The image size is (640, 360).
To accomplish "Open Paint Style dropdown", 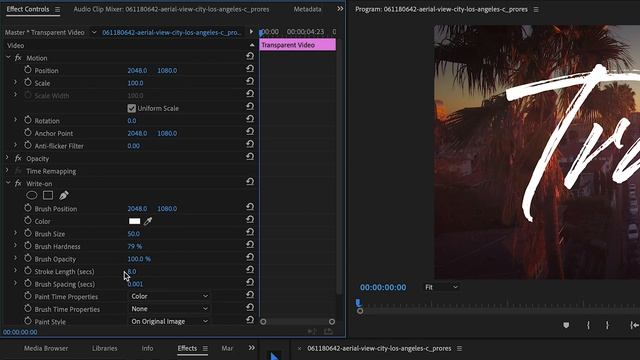I will pos(169,322).
